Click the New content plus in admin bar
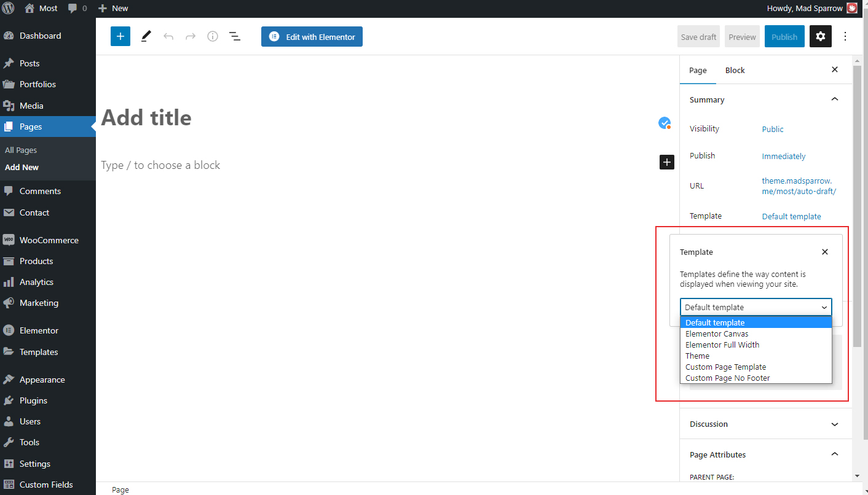 click(102, 9)
